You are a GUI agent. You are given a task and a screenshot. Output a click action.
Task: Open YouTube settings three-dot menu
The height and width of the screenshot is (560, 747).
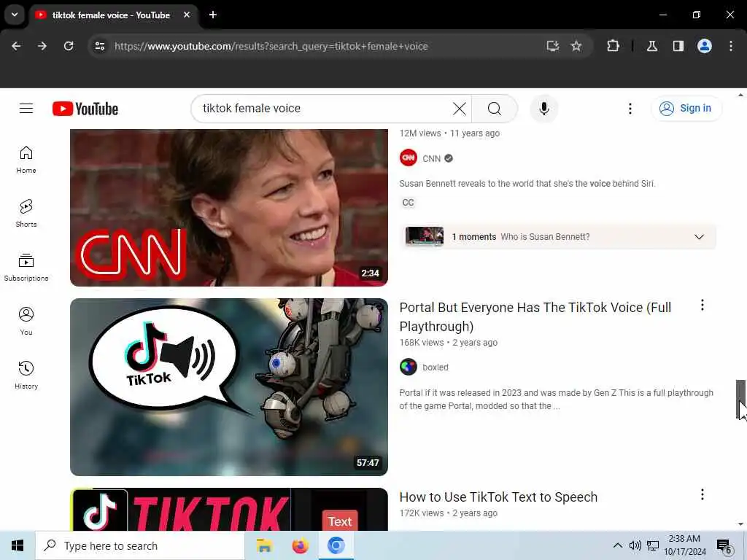tap(630, 109)
